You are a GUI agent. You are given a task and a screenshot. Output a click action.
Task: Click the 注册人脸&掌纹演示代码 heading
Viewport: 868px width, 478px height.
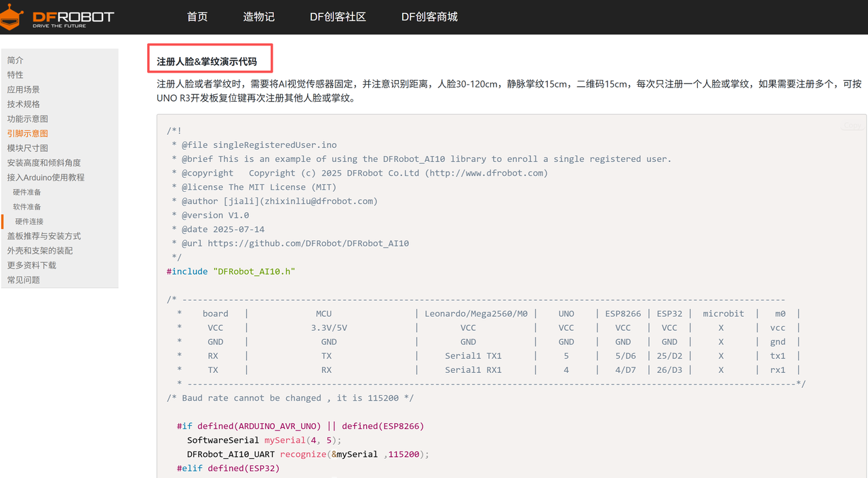[207, 62]
